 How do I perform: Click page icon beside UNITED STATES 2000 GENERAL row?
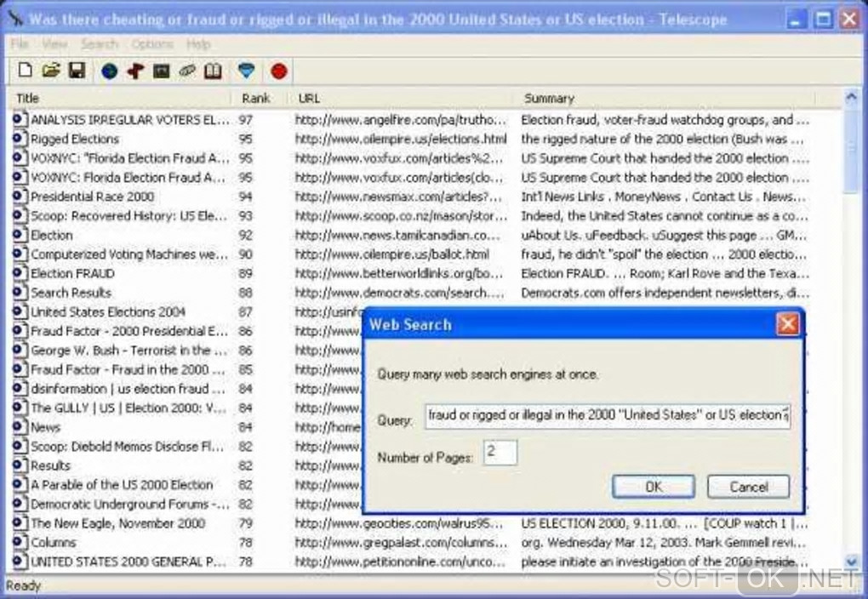point(20,562)
